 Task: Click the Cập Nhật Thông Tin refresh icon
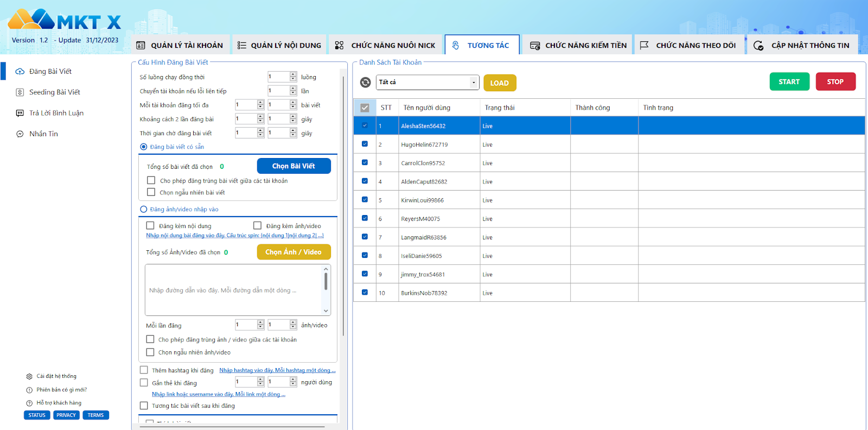point(758,46)
